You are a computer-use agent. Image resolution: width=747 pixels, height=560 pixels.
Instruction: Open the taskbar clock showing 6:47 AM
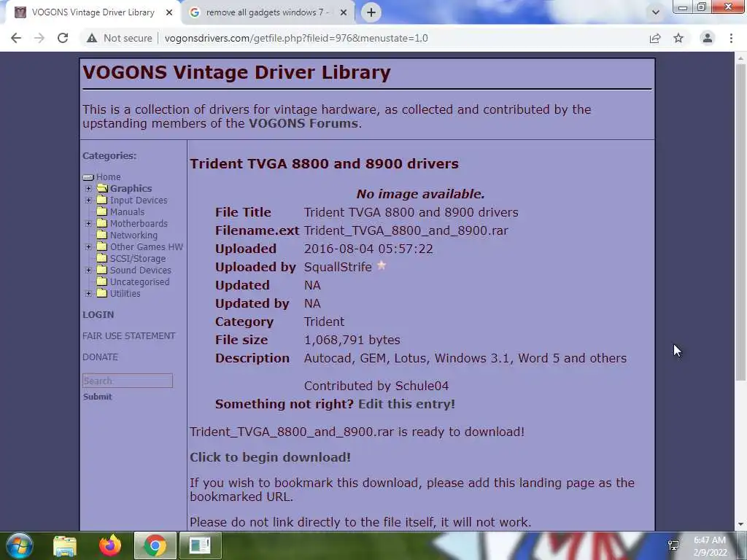(710, 546)
